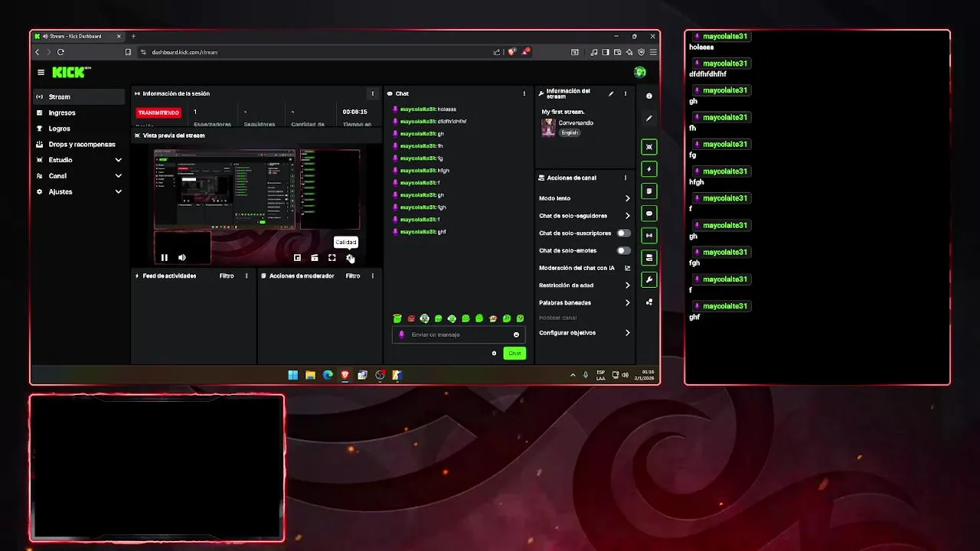980x551 pixels.
Task: Open Chat panel options menu
Action: [524, 93]
